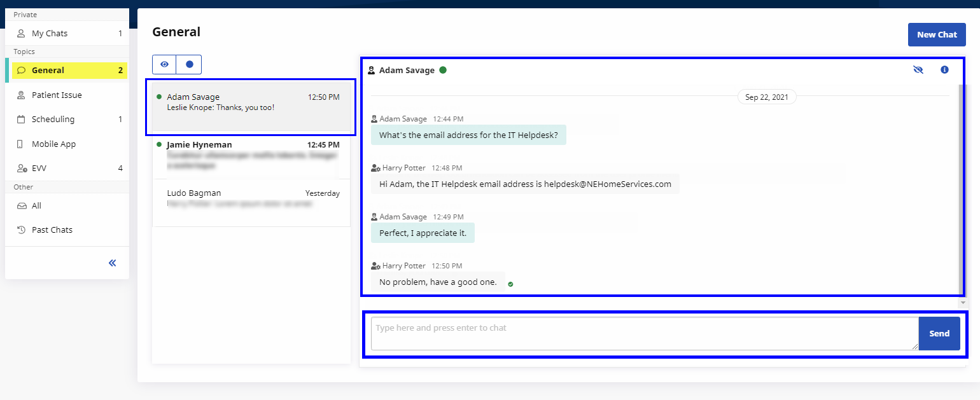Screen dimensions: 980x400
Task: Show All chats
Action: [36, 205]
